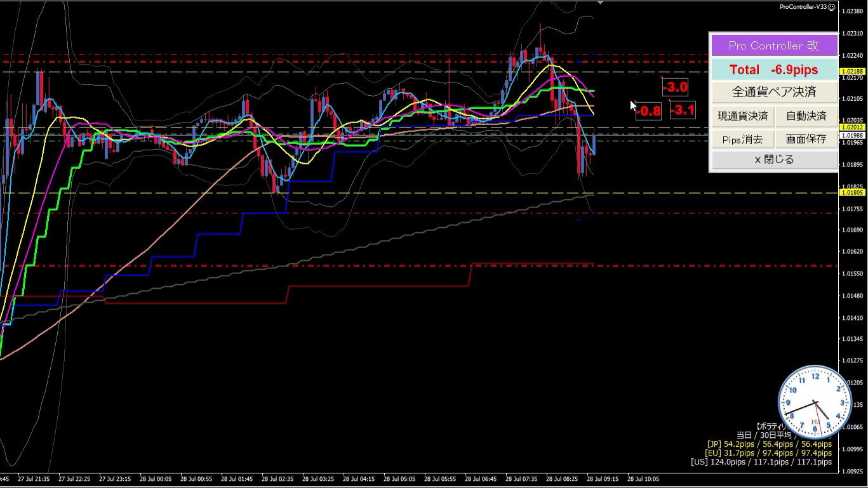
Task: Click the 28 Jul 10:05 time label
Action: click(x=643, y=479)
